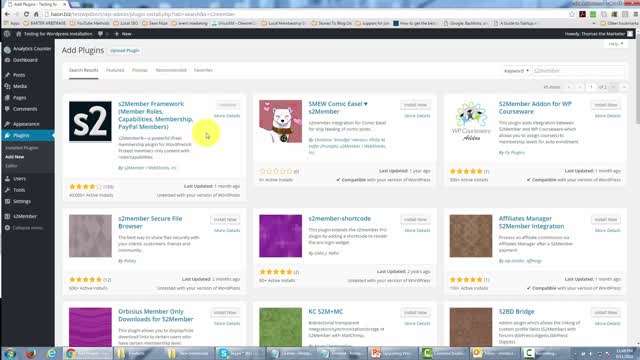Open the WordPress logo menu in admin bar
This screenshot has height=360, width=640.
pos(7,34)
